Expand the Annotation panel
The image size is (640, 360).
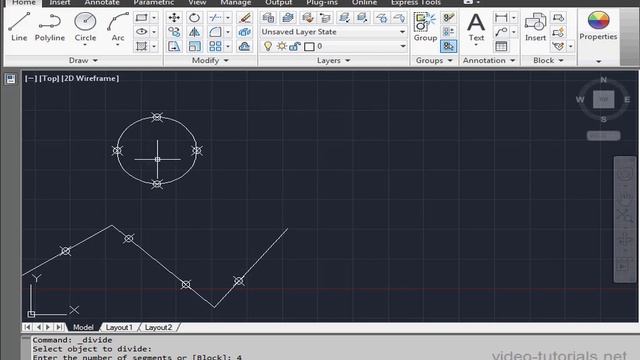click(x=489, y=60)
